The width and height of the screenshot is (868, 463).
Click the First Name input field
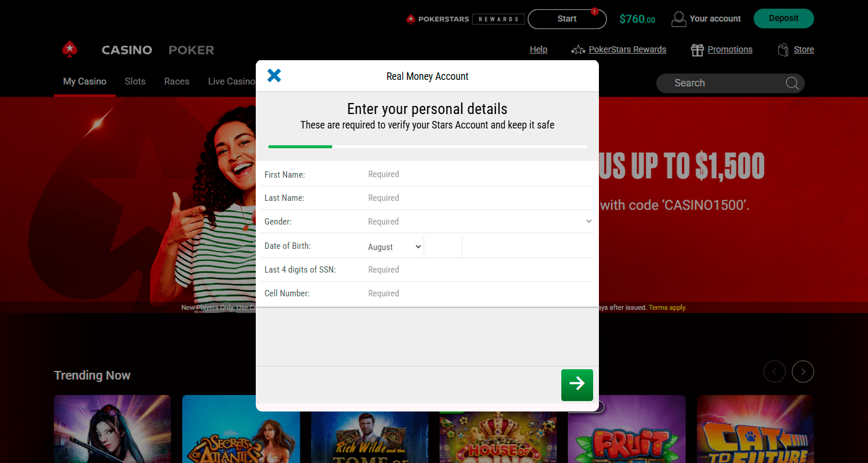[x=479, y=174]
